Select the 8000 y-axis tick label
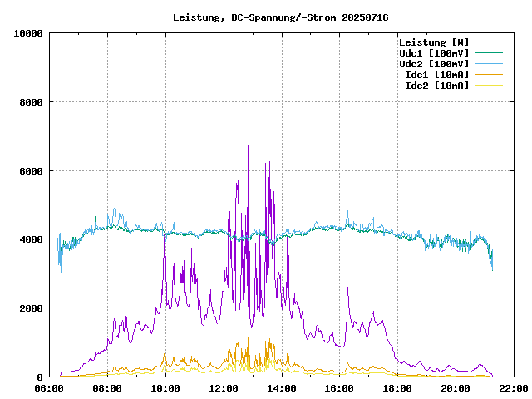 pyautogui.click(x=31, y=102)
